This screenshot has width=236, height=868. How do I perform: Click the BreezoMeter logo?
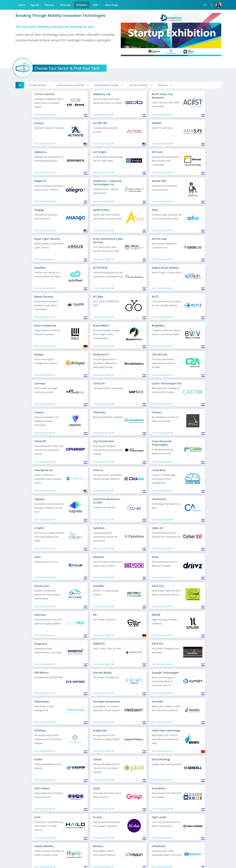coord(134,334)
